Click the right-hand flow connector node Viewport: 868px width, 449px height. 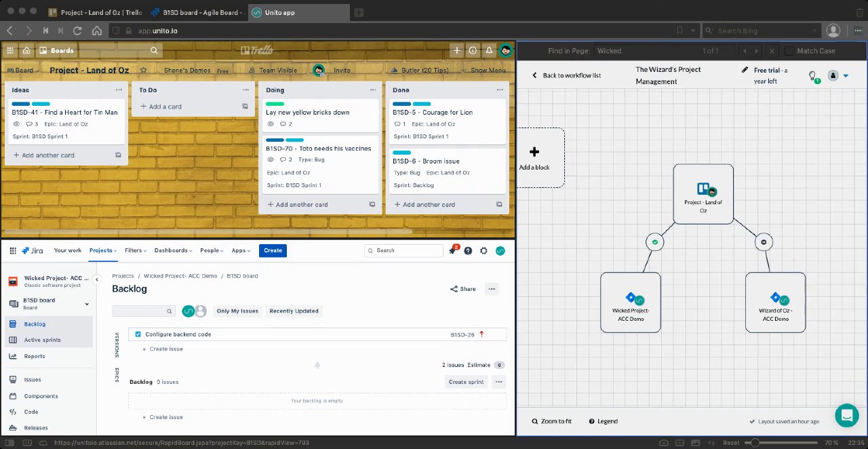764,242
